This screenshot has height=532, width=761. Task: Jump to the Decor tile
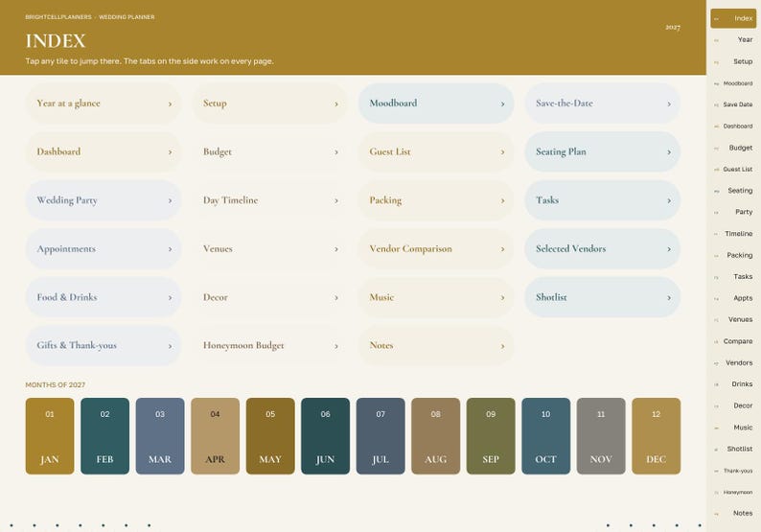pos(269,297)
